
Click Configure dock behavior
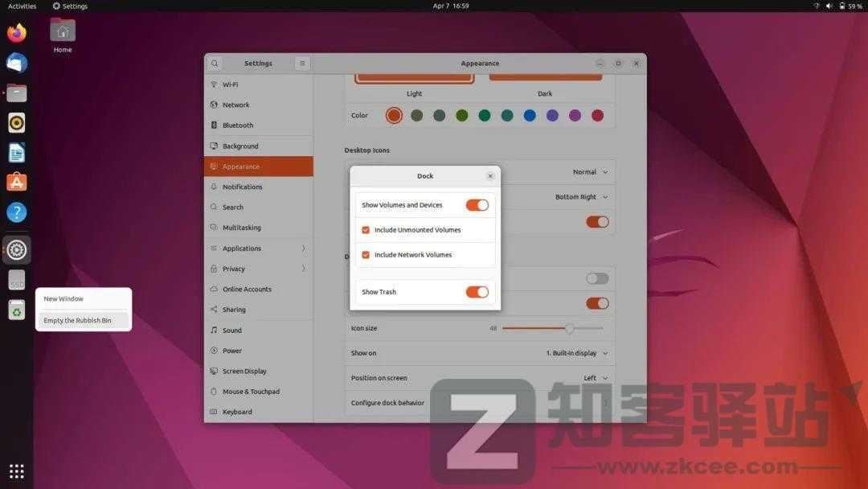(x=387, y=402)
